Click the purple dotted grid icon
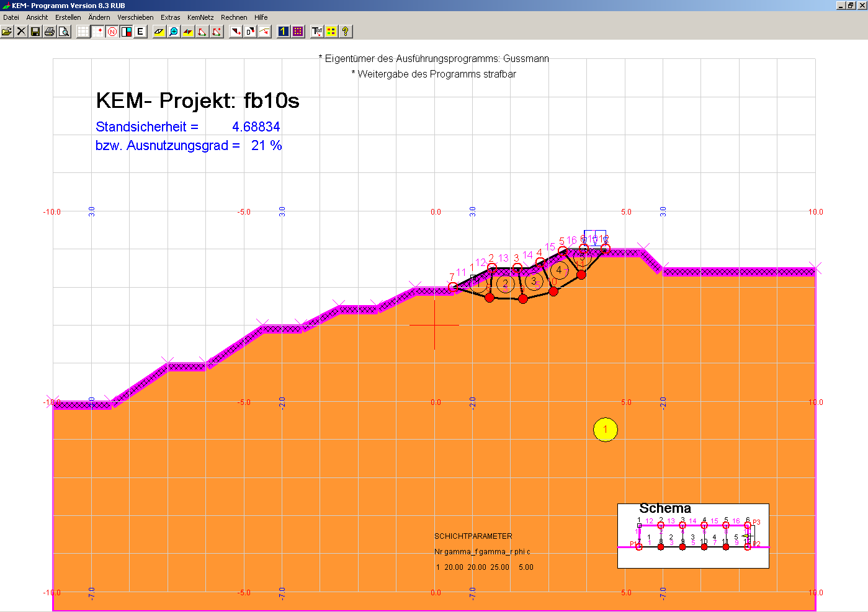The width and height of the screenshot is (868, 612). [x=298, y=31]
